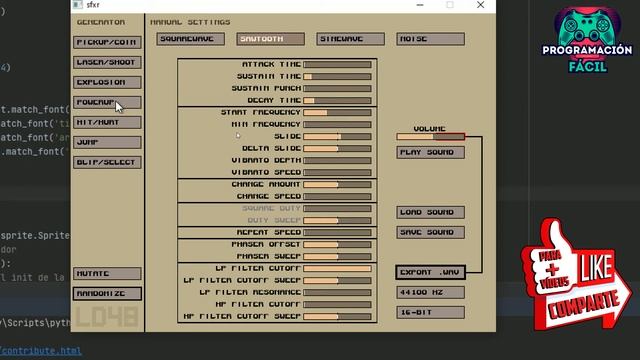Adjust the LP Filter Cutoff slider
640x360 pixels.
(x=338, y=269)
